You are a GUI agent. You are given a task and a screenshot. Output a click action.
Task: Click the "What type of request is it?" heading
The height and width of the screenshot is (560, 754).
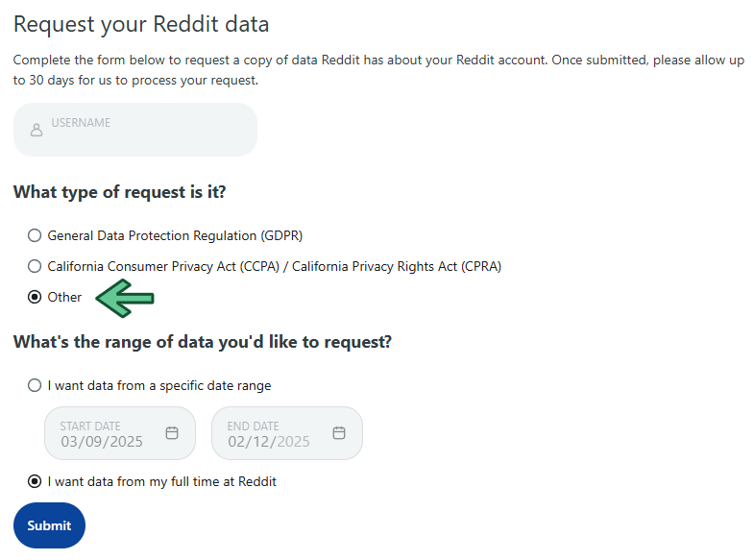tap(120, 192)
